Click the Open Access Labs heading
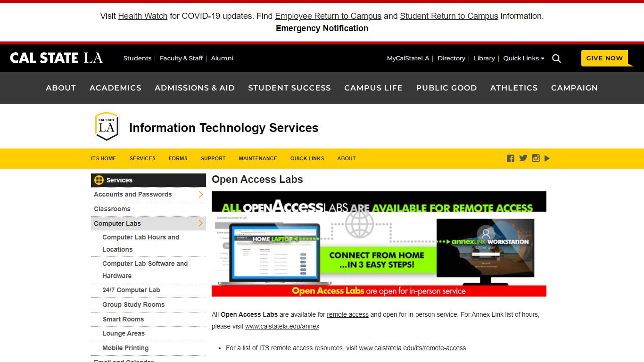This screenshot has width=644, height=362. click(257, 179)
